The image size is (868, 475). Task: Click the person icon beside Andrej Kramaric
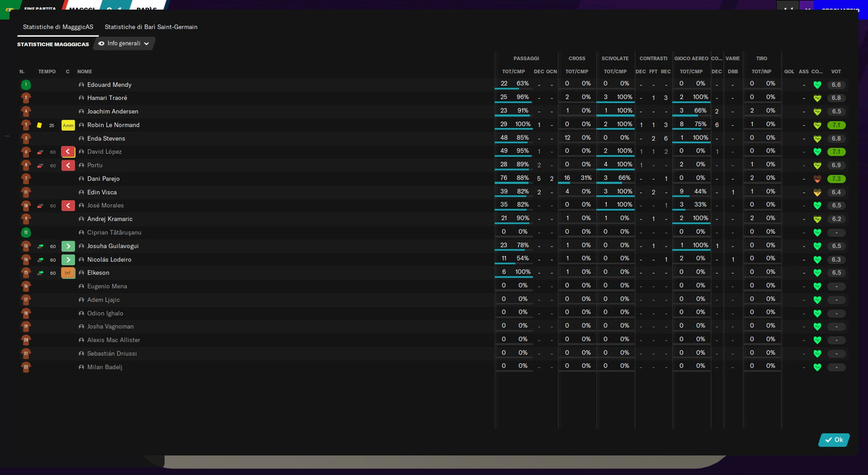coord(81,219)
